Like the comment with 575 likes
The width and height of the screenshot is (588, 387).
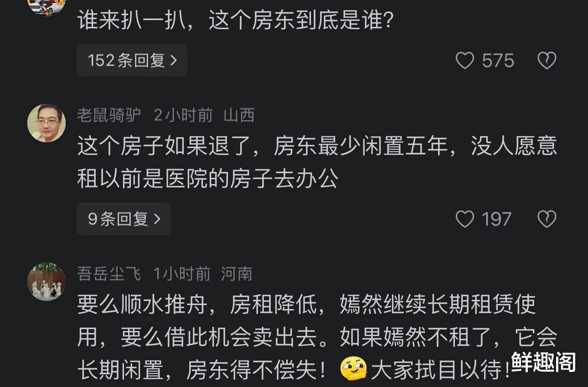point(465,61)
